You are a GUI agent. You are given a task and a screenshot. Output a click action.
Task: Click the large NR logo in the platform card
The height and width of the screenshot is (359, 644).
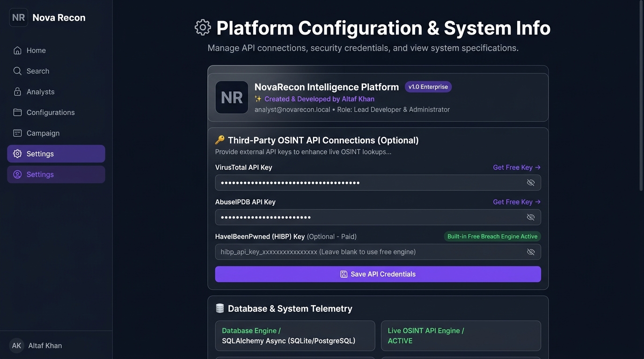coord(232,97)
